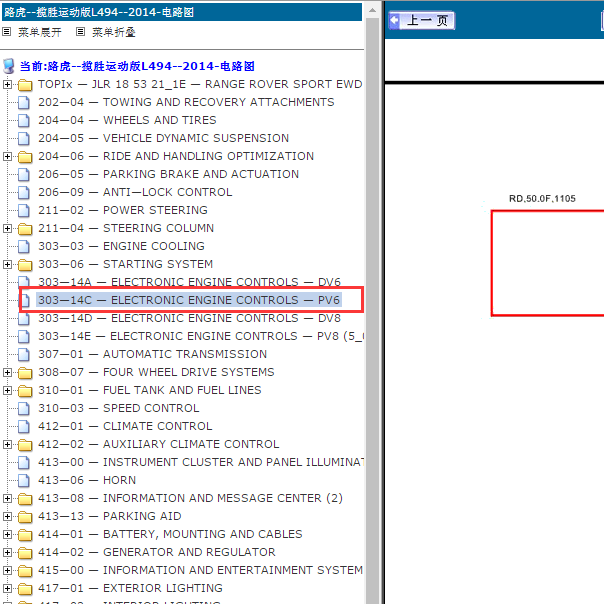Click the scrollbar up arrow in tree panel

tap(372, 10)
